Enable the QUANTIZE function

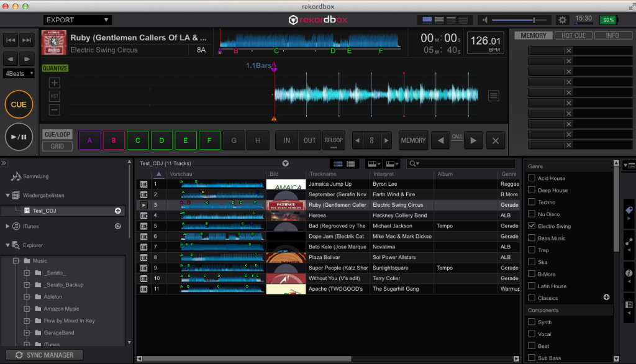[x=55, y=66]
